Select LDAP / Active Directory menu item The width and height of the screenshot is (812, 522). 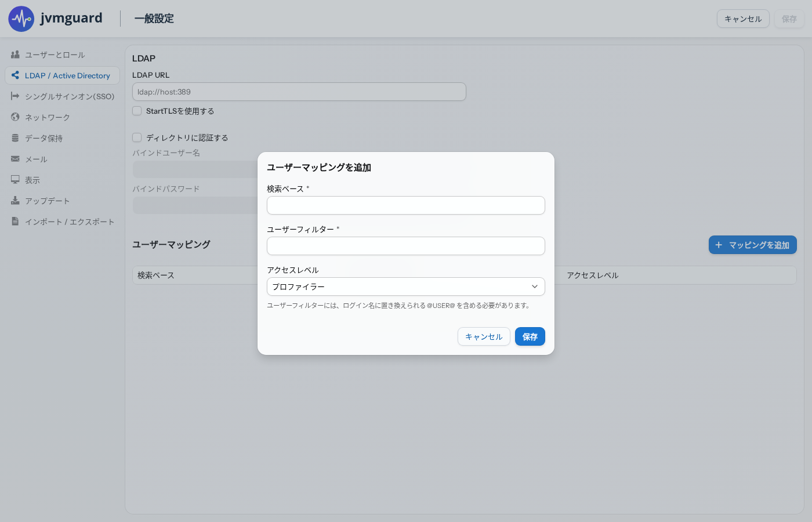[62, 75]
